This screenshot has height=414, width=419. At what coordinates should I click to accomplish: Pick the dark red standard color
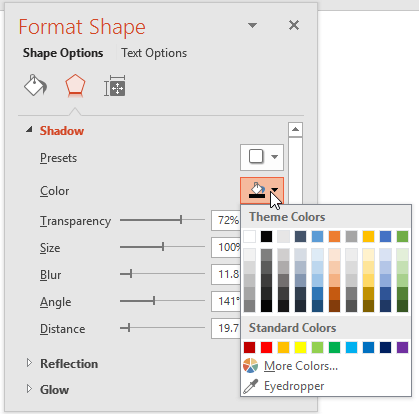pyautogui.click(x=249, y=347)
